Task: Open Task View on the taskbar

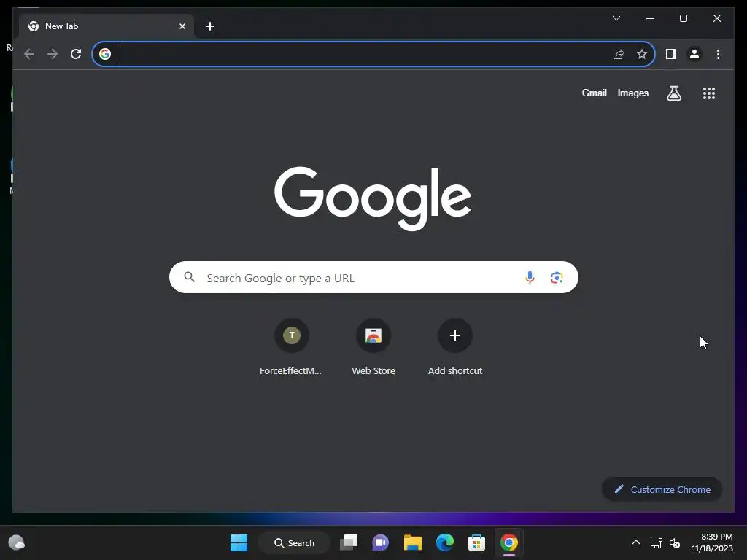Action: click(x=349, y=542)
